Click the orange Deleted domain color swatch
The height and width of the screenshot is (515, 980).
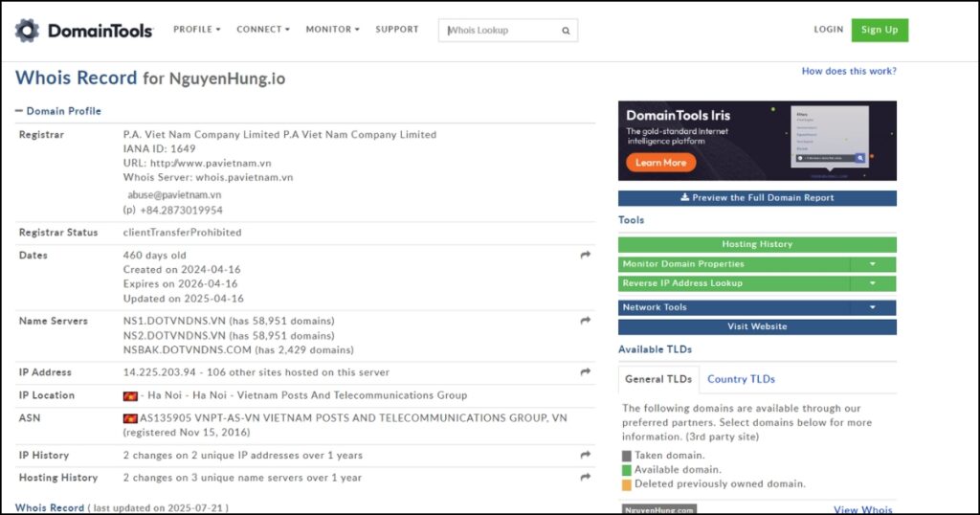click(x=626, y=484)
